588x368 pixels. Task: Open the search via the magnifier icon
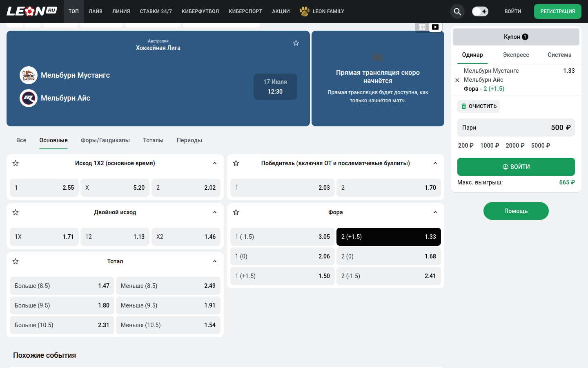(457, 11)
